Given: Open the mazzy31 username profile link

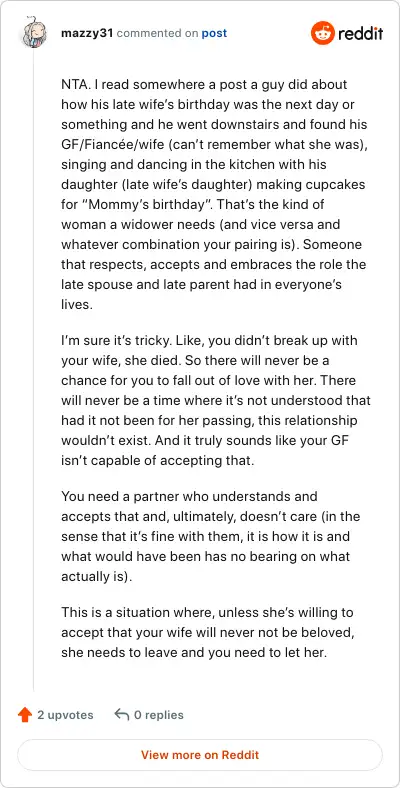Looking at the screenshot, I should click(87, 33).
